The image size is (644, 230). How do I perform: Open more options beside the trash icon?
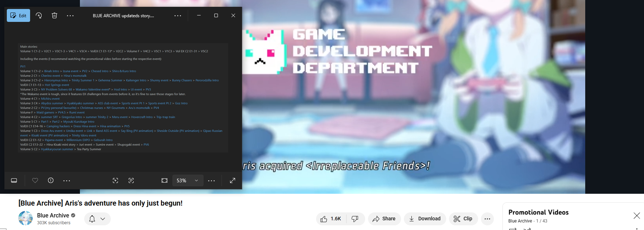coord(70,15)
